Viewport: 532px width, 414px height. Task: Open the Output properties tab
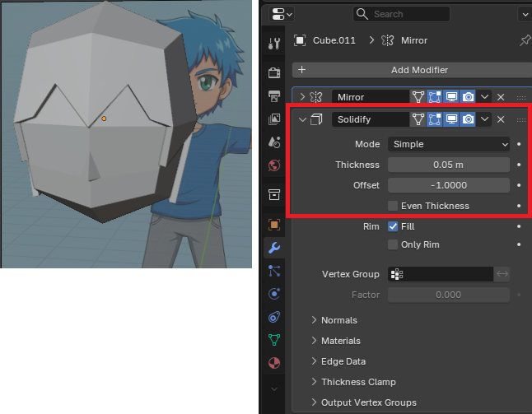pos(274,96)
